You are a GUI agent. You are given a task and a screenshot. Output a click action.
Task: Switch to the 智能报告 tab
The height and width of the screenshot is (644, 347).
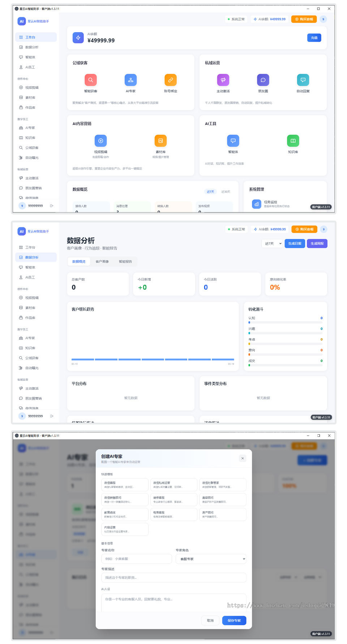[125, 261]
